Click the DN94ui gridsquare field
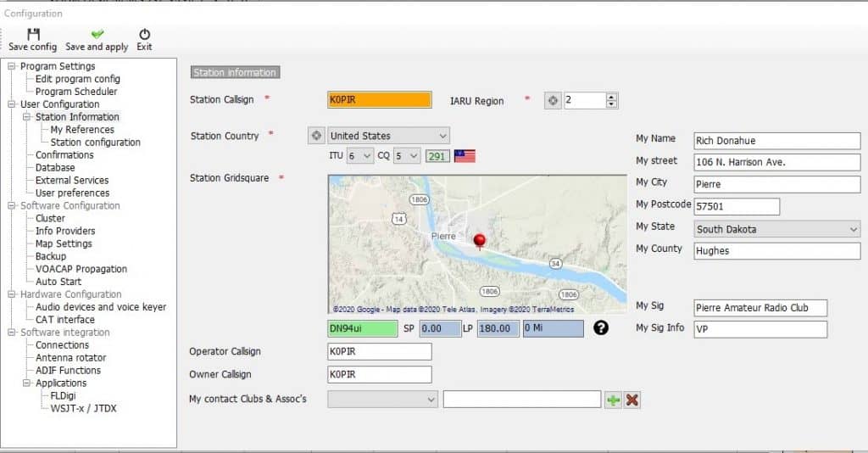This screenshot has height=453, width=868. (x=362, y=329)
